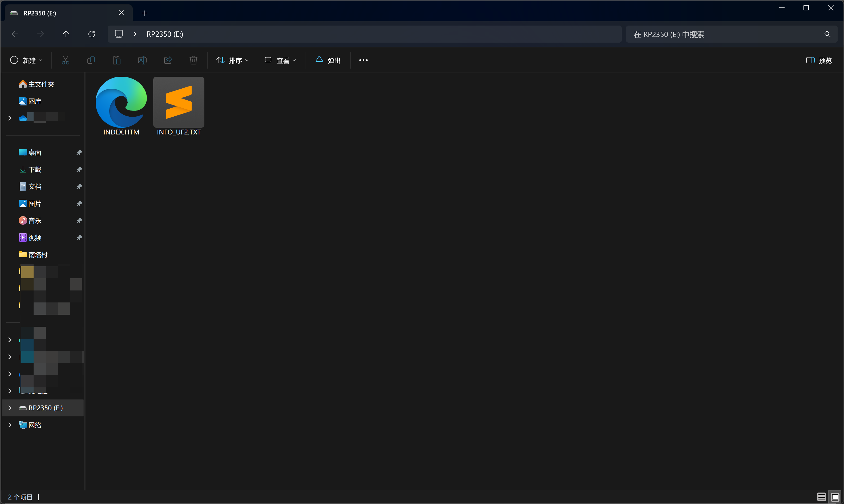Navigate up one folder level

coord(66,34)
